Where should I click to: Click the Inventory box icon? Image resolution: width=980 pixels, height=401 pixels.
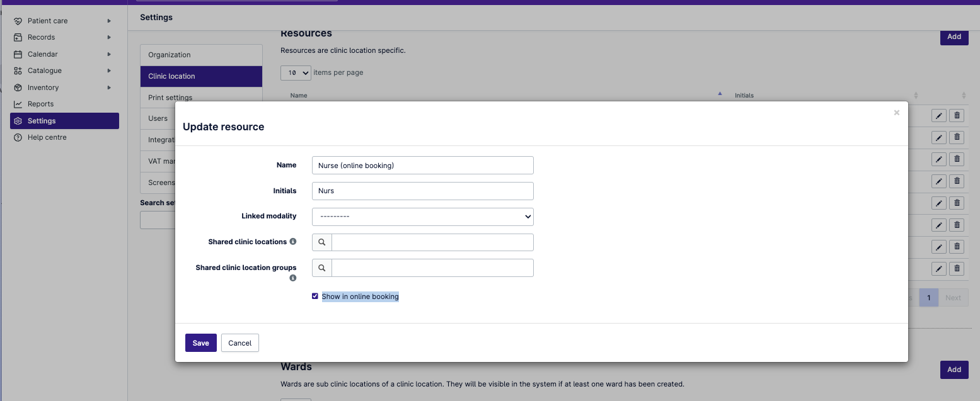pyautogui.click(x=18, y=88)
